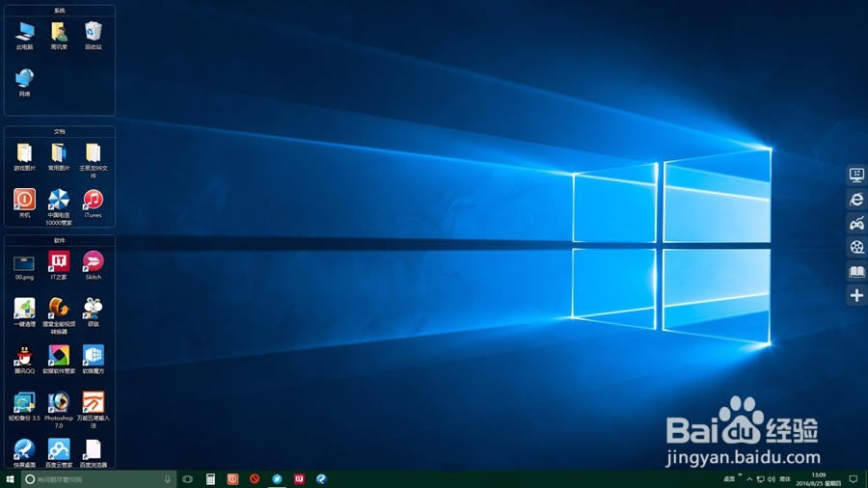The height and width of the screenshot is (488, 868).
Task: Click the orange shutdown icon in the taskbar
Action: pyautogui.click(x=232, y=479)
